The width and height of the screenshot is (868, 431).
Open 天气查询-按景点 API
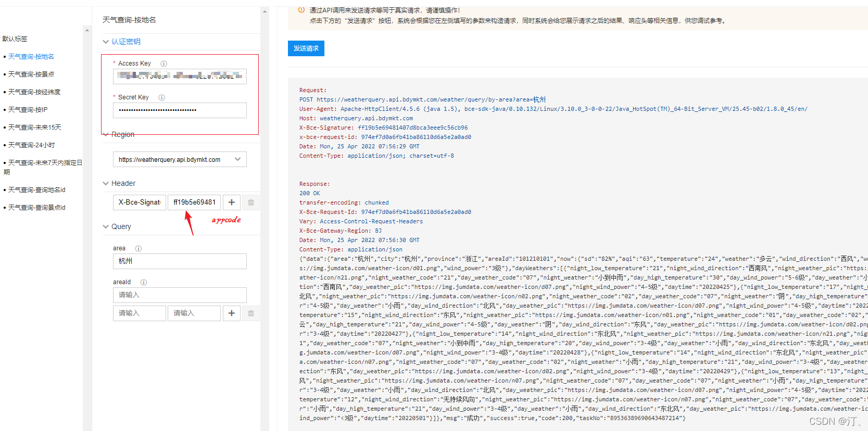coord(31,74)
